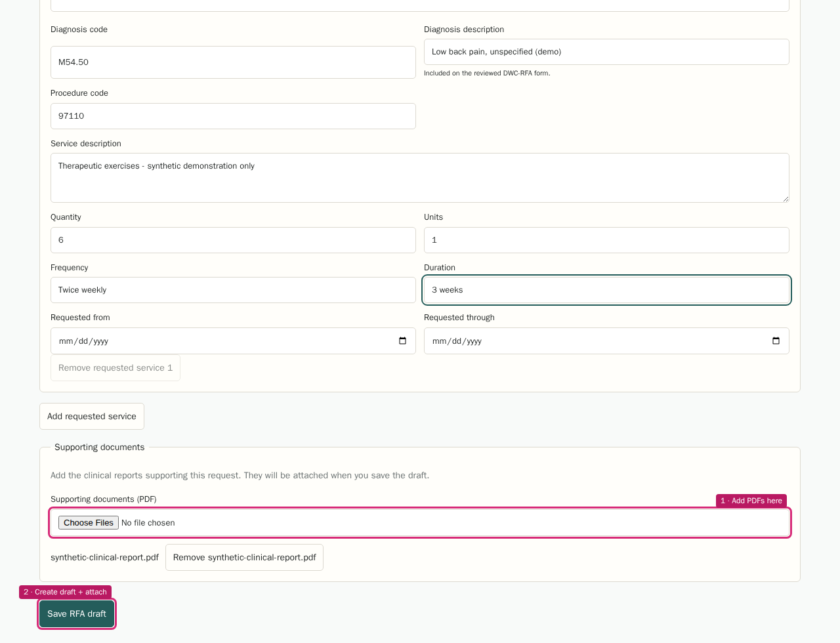
Task: Click the Requested from label
Action: click(x=80, y=318)
